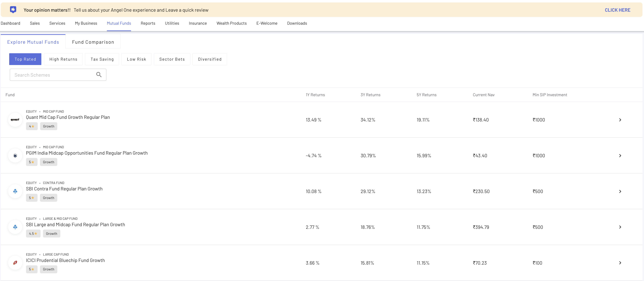Click the search magnifier icon

(x=99, y=75)
